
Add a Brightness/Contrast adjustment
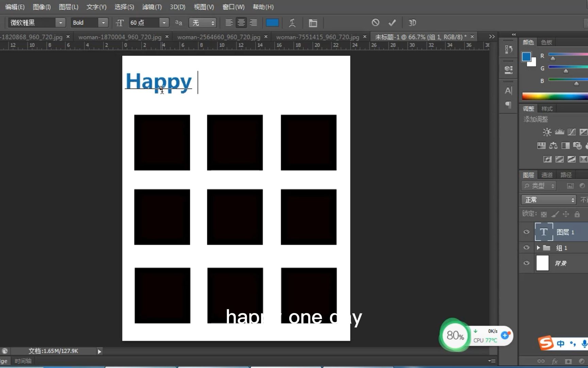[x=547, y=132]
